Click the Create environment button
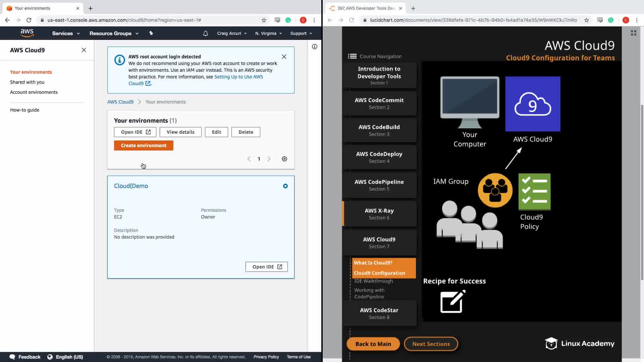The image size is (644, 362). [x=144, y=145]
